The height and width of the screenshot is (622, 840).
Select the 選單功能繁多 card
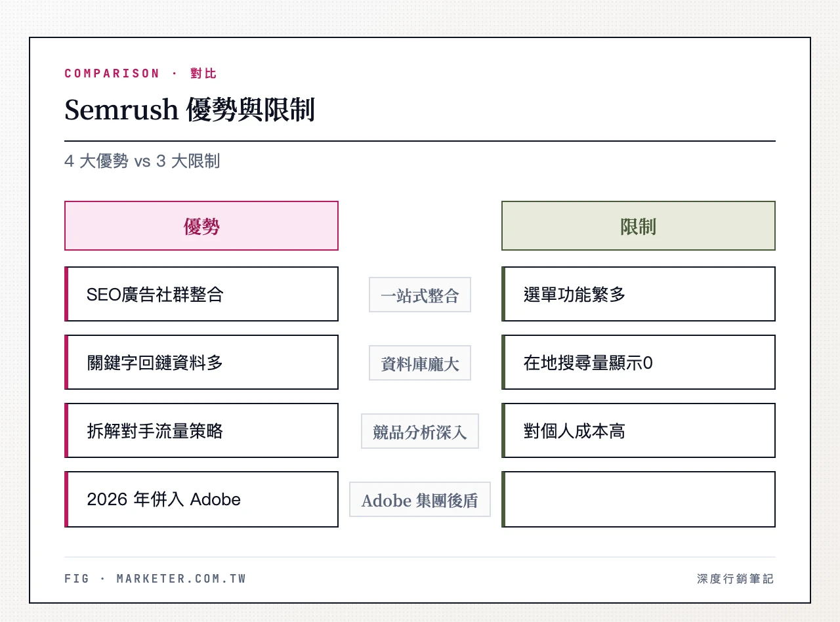[x=639, y=294]
